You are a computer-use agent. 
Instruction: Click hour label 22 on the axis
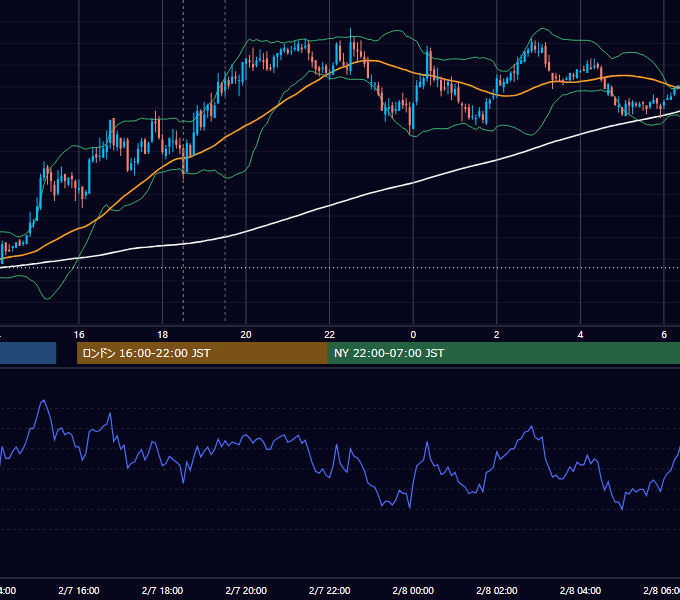tap(330, 335)
